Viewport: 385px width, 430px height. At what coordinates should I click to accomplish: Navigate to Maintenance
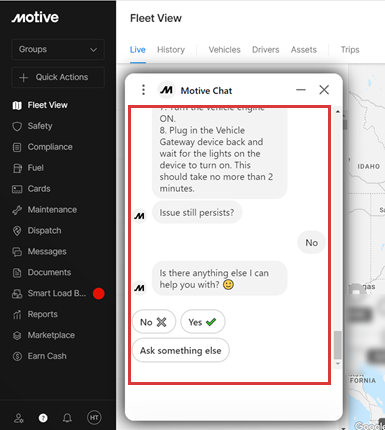(52, 210)
